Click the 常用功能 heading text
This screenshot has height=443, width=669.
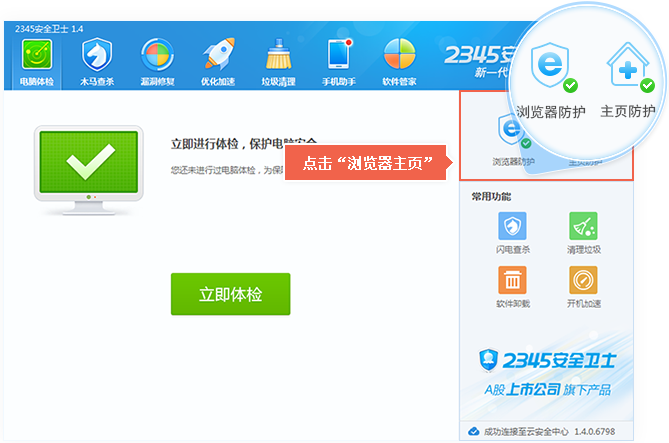491,196
